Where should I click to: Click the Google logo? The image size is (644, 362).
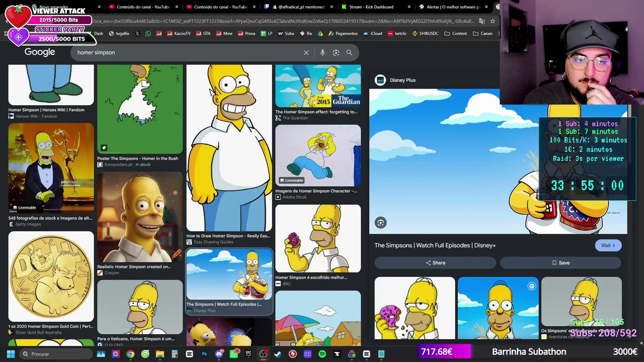tap(40, 52)
